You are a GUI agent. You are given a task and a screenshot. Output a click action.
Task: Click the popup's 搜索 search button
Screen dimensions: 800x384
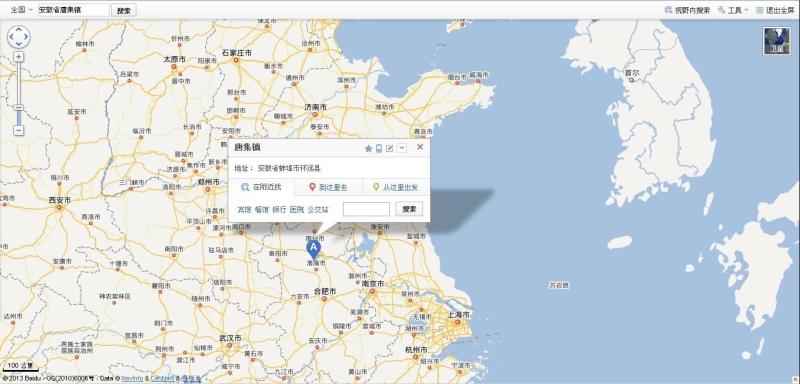point(409,209)
